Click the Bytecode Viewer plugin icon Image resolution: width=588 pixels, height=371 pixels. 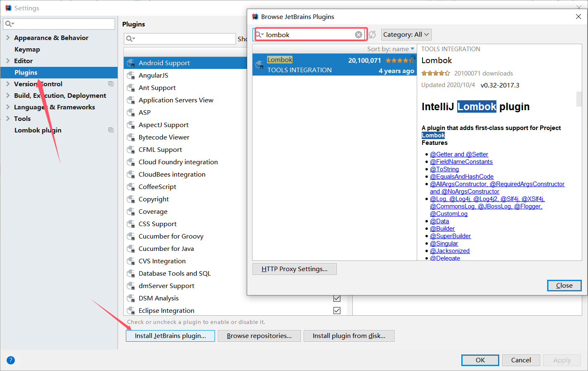coord(131,137)
